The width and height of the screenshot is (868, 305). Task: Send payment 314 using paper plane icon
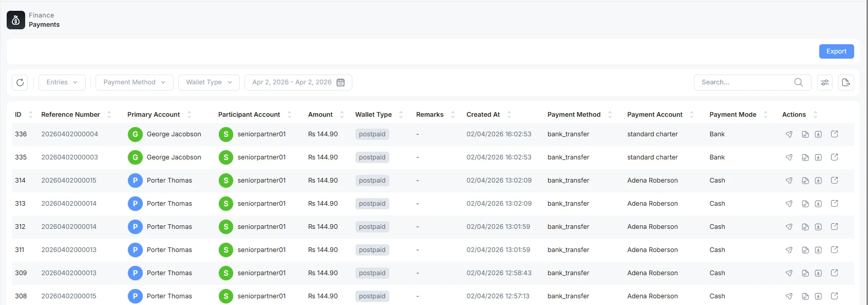click(x=789, y=181)
